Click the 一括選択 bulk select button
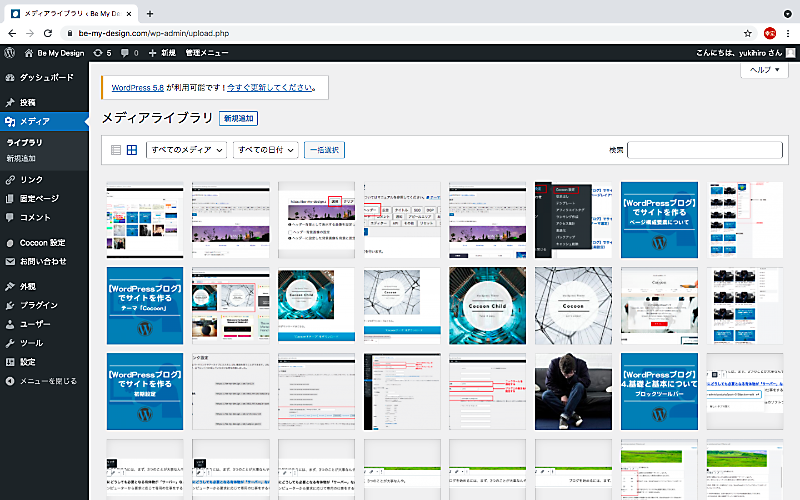This screenshot has width=800, height=500. tap(324, 150)
